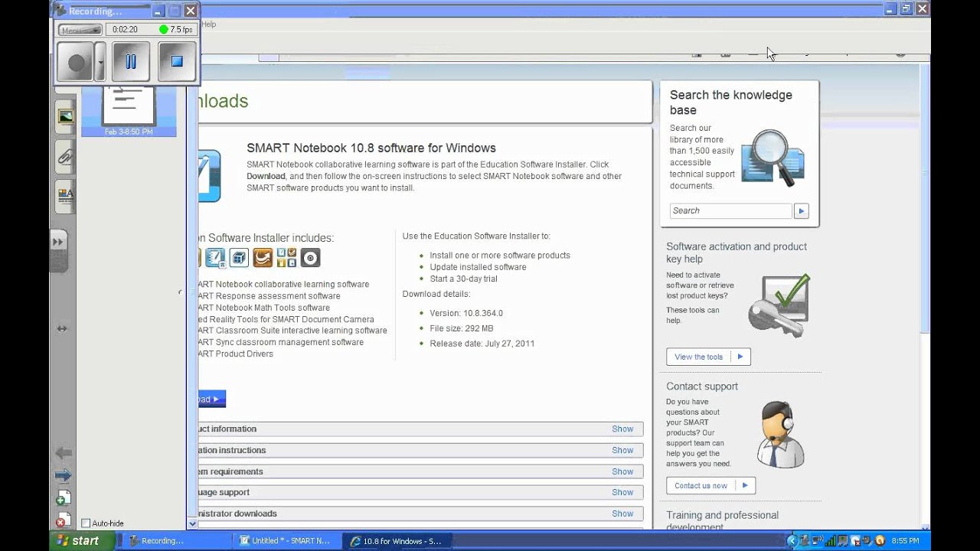The image size is (980, 551).
Task: Click green recording status indicator dot
Action: coord(163,30)
